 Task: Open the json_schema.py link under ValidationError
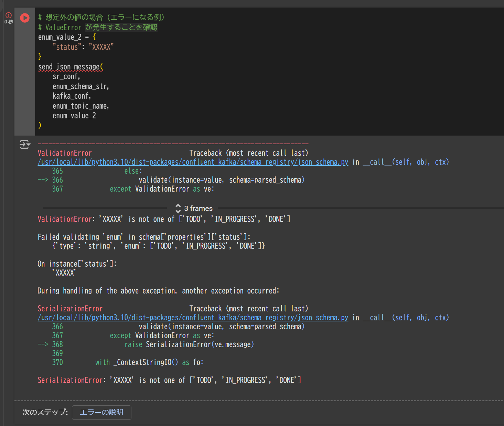(x=193, y=162)
